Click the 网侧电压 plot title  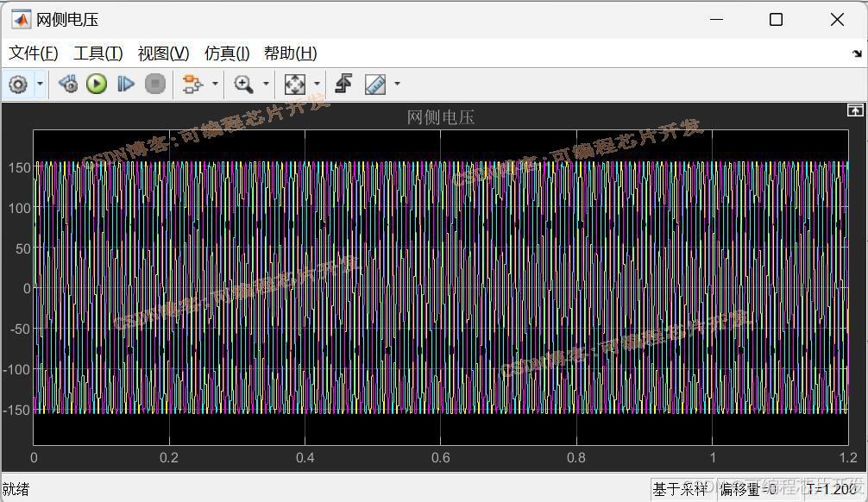pyautogui.click(x=441, y=117)
